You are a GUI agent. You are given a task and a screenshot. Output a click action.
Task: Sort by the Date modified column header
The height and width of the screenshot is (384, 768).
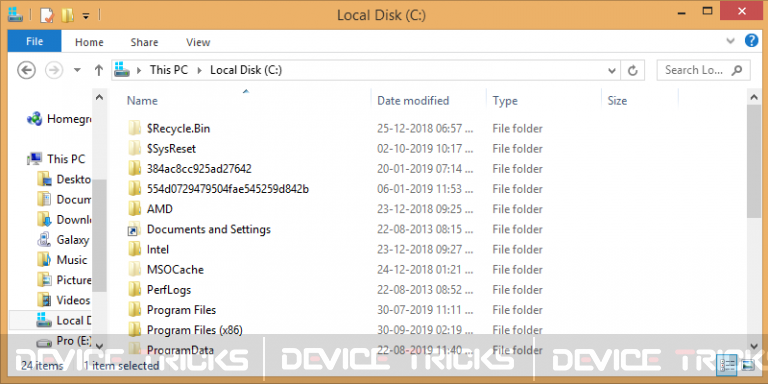click(x=413, y=101)
